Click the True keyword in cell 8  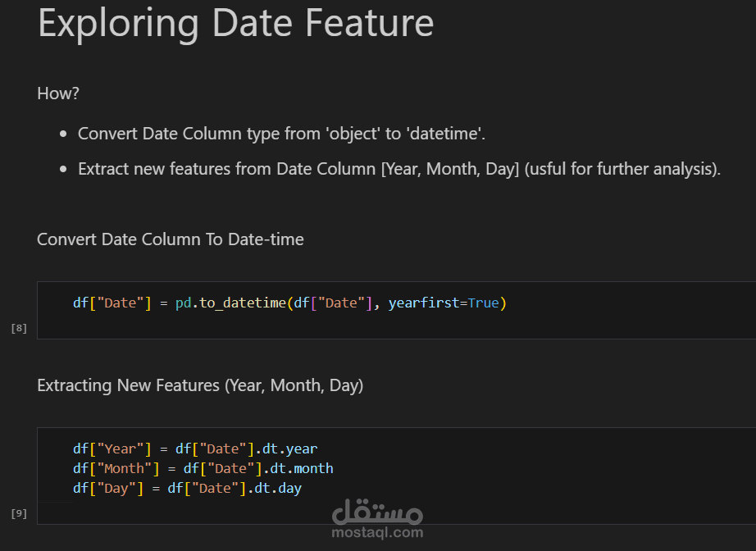click(x=483, y=303)
